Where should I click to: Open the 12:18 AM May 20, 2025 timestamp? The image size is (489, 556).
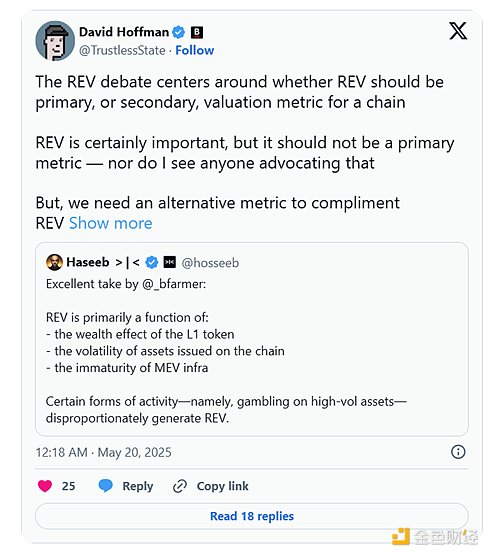coord(104,452)
